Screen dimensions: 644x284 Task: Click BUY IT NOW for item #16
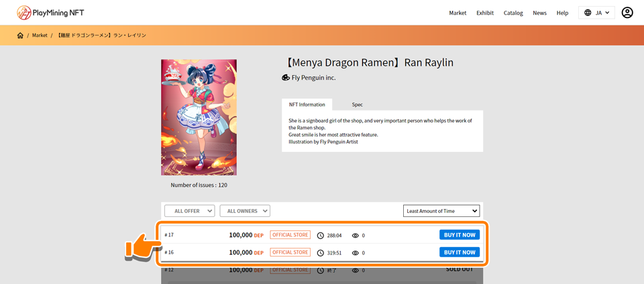coord(460,252)
